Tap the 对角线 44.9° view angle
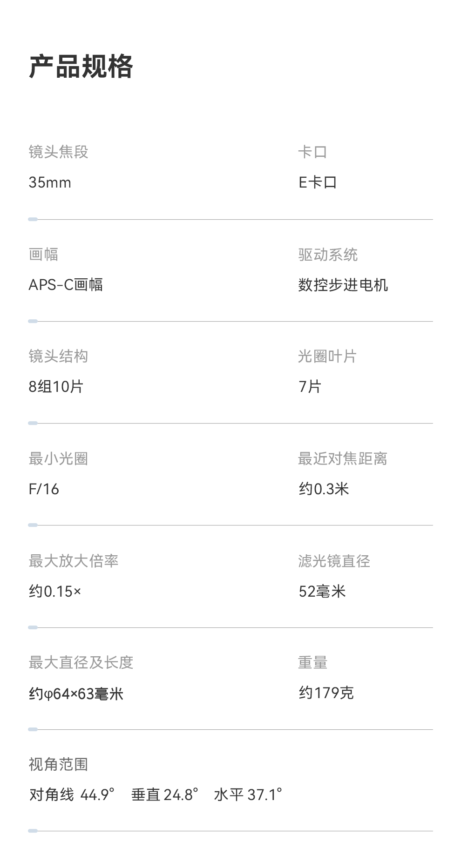This screenshot has width=461, height=868. click(72, 794)
